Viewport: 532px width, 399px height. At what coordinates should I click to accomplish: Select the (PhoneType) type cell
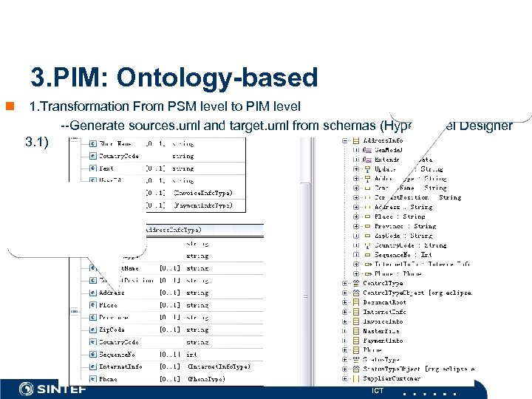(206, 378)
